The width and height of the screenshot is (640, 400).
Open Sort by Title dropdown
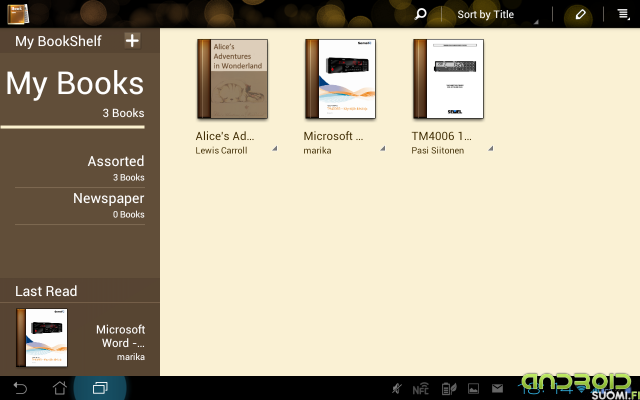[x=497, y=15]
